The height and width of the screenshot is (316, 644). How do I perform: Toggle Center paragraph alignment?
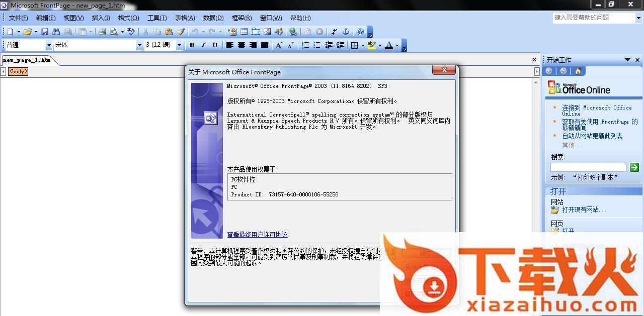coord(242,45)
